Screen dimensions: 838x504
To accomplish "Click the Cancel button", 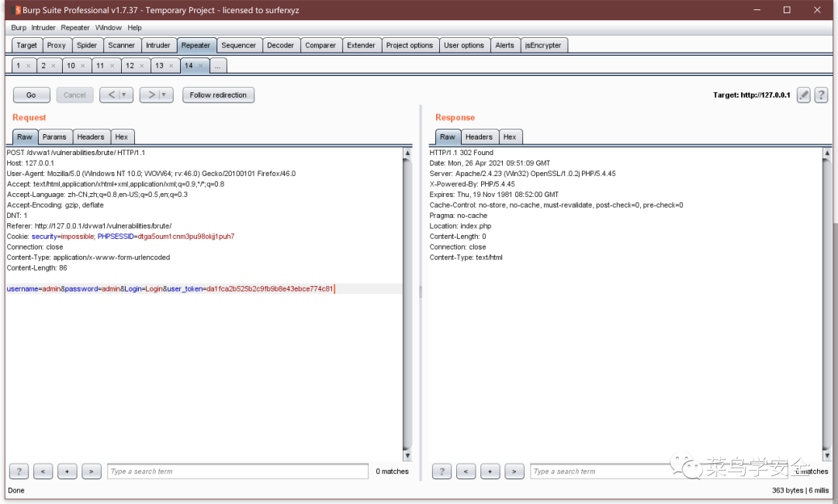I will tap(74, 95).
